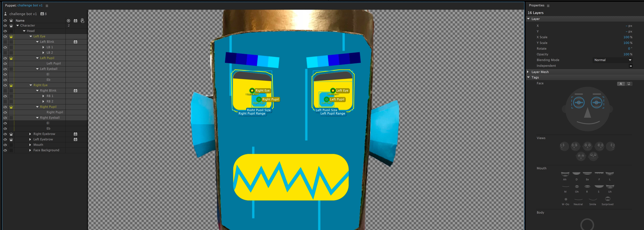Show the LB 2 layer visibility
This screenshot has width=644, height=230.
pyautogui.click(x=5, y=53)
